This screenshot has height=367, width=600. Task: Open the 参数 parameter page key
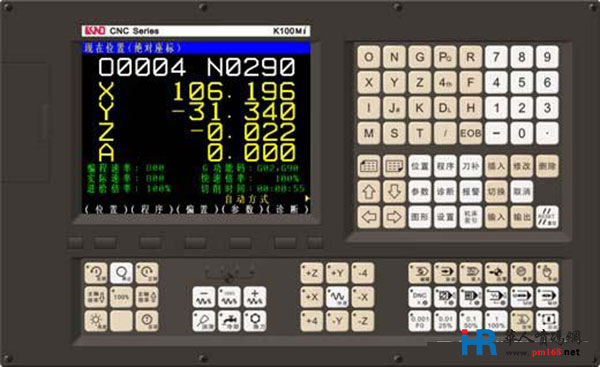(419, 191)
